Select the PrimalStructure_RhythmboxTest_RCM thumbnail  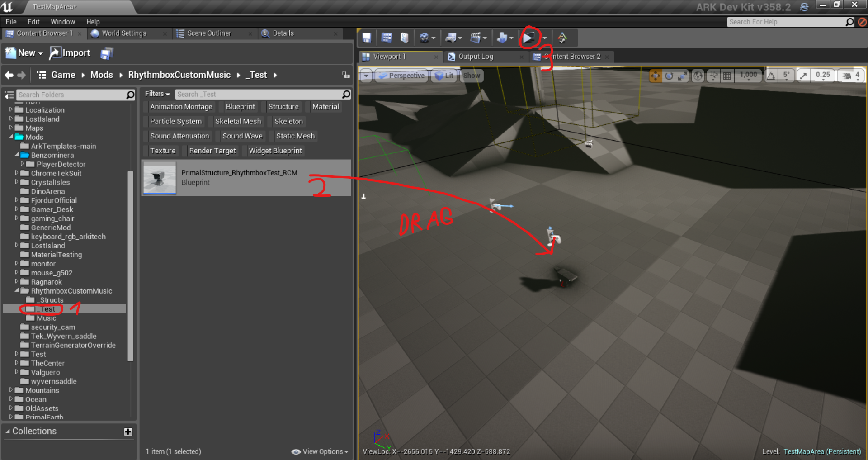[x=160, y=178]
